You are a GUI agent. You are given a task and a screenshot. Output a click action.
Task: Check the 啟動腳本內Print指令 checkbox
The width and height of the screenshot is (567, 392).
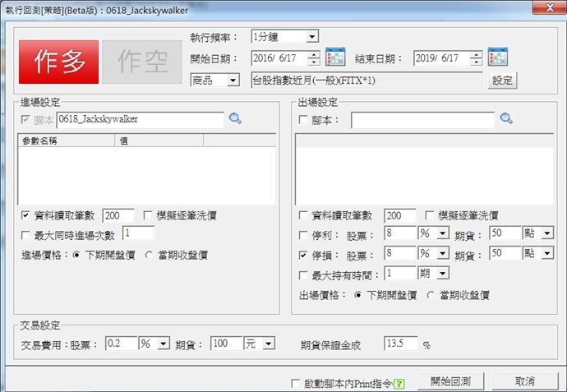(x=297, y=383)
